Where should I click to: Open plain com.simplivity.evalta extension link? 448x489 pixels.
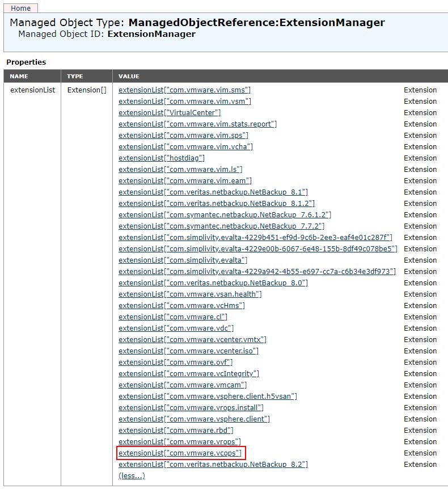[183, 260]
